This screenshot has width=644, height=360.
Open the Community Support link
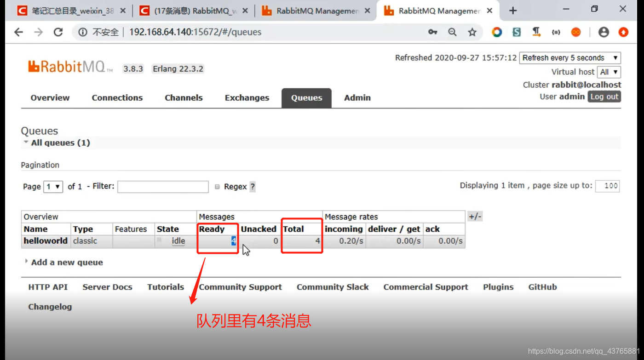[x=240, y=287]
